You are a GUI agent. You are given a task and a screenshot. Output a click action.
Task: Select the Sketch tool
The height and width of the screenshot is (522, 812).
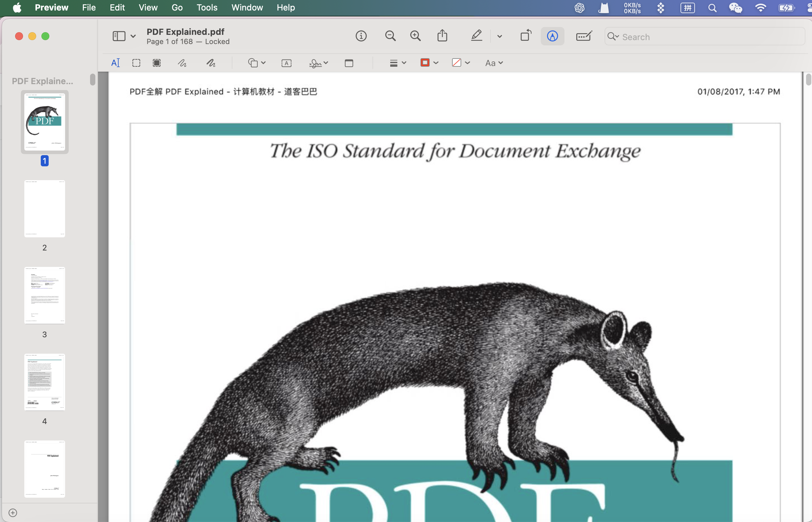[x=182, y=63]
